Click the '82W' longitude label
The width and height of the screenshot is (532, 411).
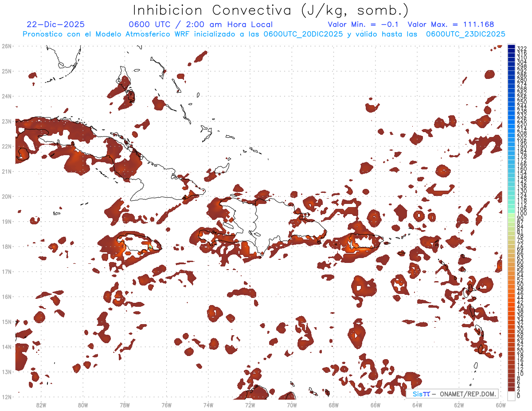click(41, 405)
